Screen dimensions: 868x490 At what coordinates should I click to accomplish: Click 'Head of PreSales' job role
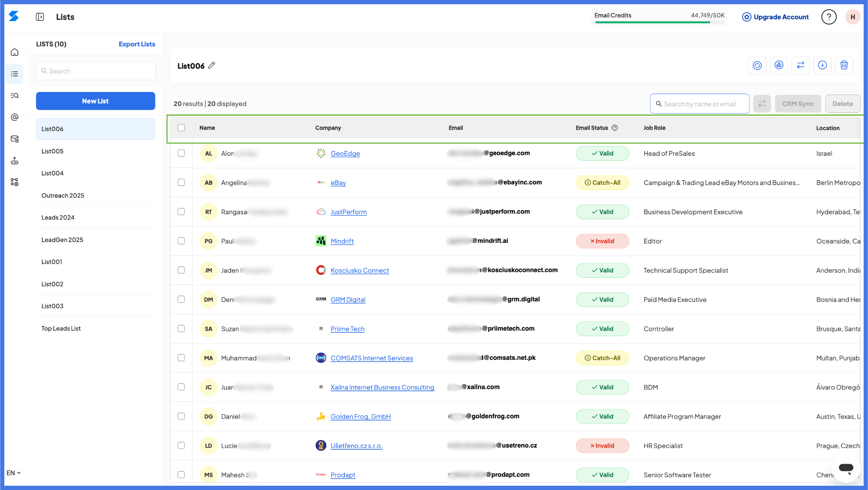(x=669, y=153)
